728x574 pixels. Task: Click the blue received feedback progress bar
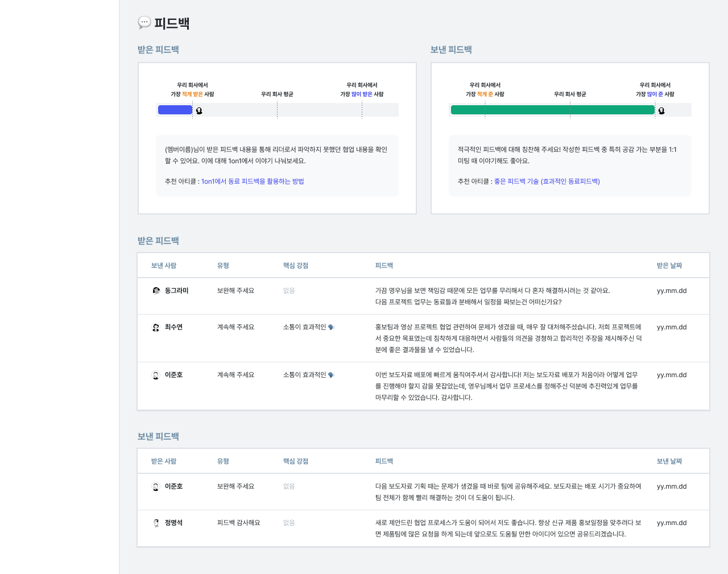[x=174, y=109]
